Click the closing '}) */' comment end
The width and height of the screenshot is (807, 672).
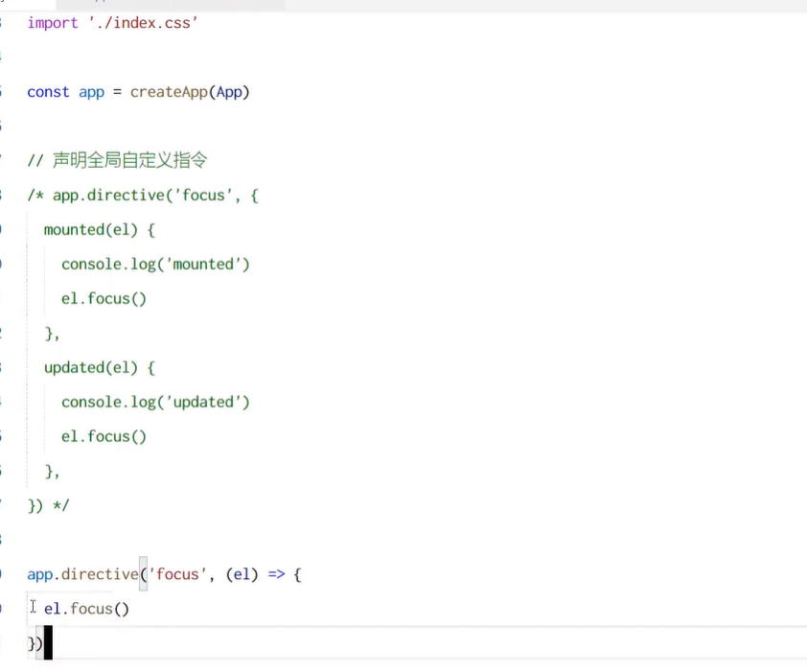48,505
